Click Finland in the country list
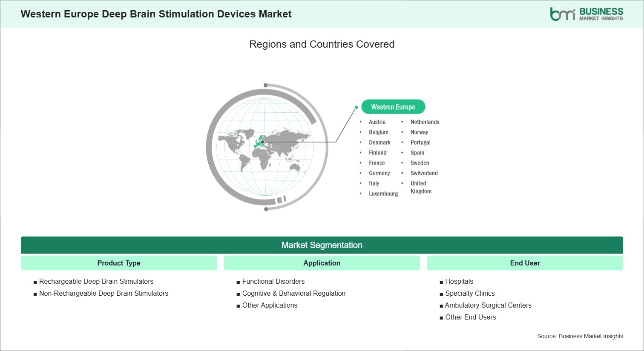The width and height of the screenshot is (644, 351). point(378,153)
